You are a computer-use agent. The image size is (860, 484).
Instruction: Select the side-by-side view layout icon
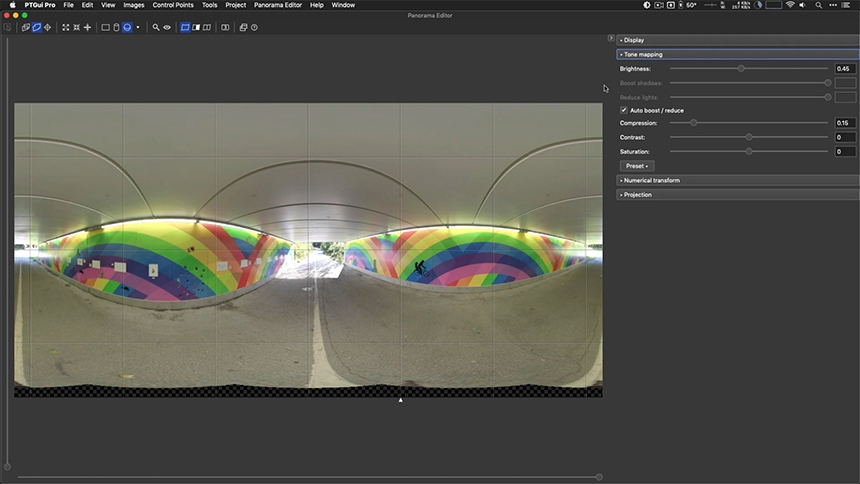[207, 27]
